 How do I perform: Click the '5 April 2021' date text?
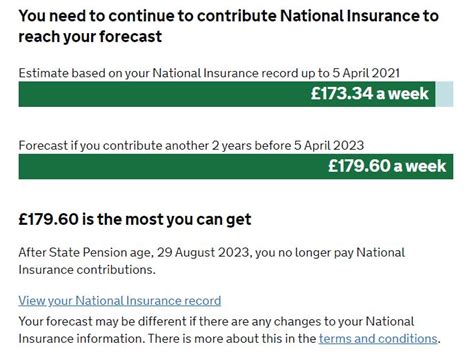pos(366,73)
